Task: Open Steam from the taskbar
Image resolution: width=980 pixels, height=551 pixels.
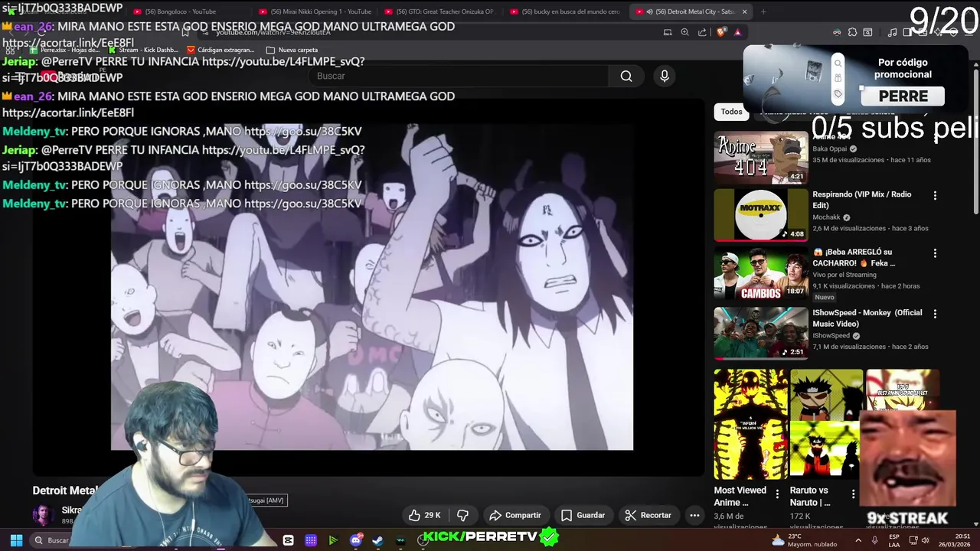Action: [x=377, y=540]
